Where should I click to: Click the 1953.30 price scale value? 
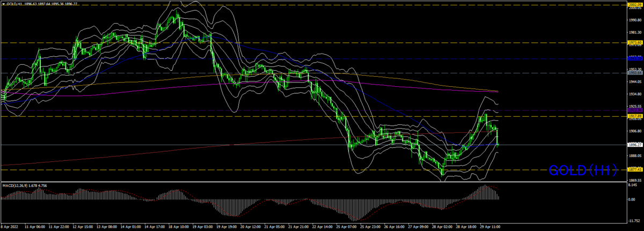click(x=635, y=69)
